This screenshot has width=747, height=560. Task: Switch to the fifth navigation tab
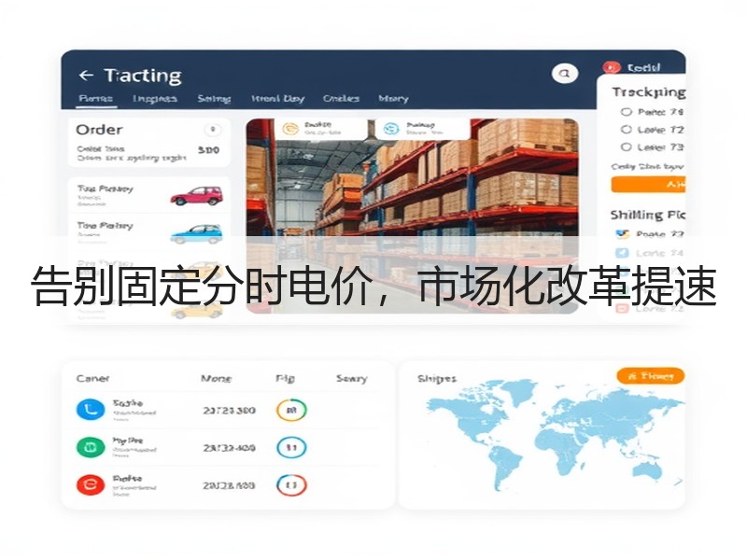click(x=341, y=99)
